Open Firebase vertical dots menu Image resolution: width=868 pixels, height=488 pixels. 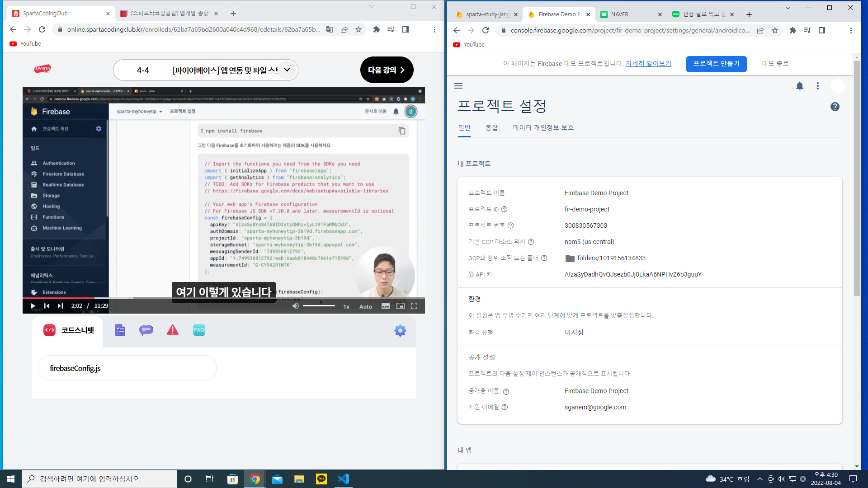point(818,86)
